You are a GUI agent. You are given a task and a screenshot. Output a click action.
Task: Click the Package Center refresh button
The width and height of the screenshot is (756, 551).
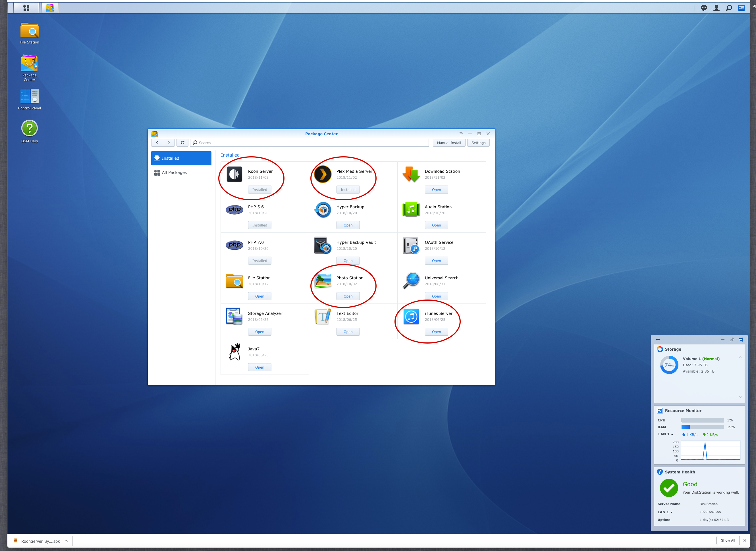[182, 143]
